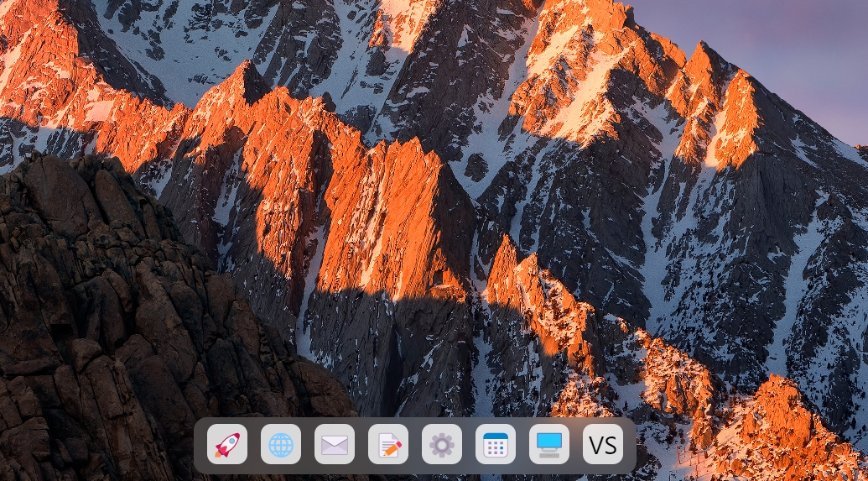This screenshot has width=868, height=481.
Task: Click dock gap between rocket and globe
Action: tap(254, 445)
